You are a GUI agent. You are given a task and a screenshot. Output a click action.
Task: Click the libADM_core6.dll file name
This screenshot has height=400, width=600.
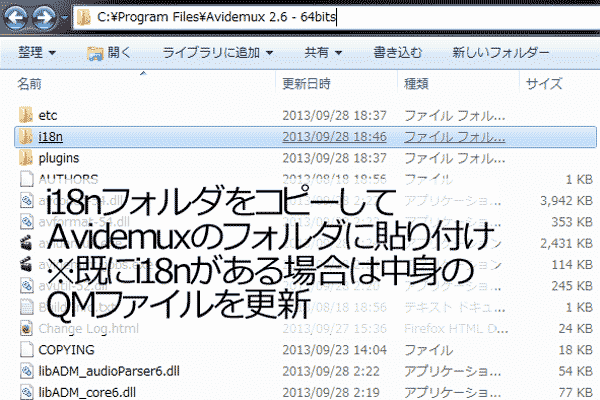click(87, 392)
